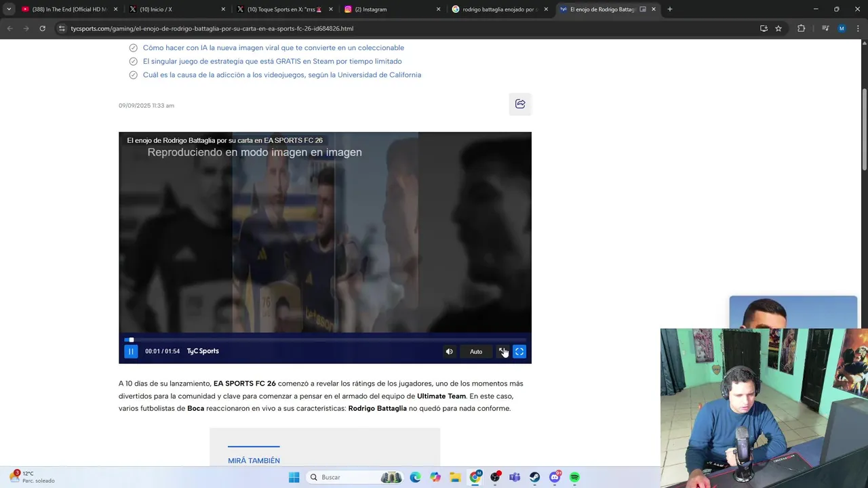Viewport: 868px width, 488px height.
Task: Go forward in browser history
Action: [26, 28]
